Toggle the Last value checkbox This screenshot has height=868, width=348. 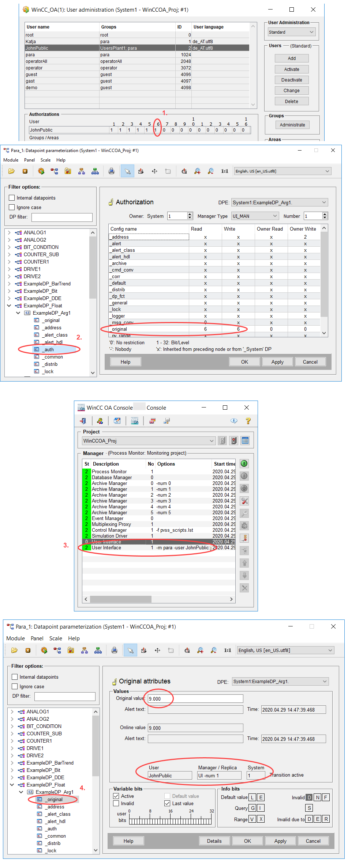pyautogui.click(x=167, y=803)
